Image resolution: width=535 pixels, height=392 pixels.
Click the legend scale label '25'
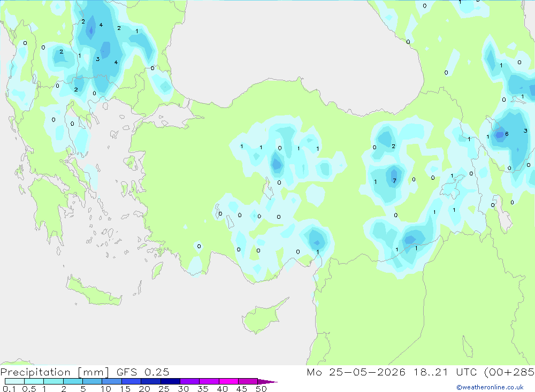coord(164,389)
